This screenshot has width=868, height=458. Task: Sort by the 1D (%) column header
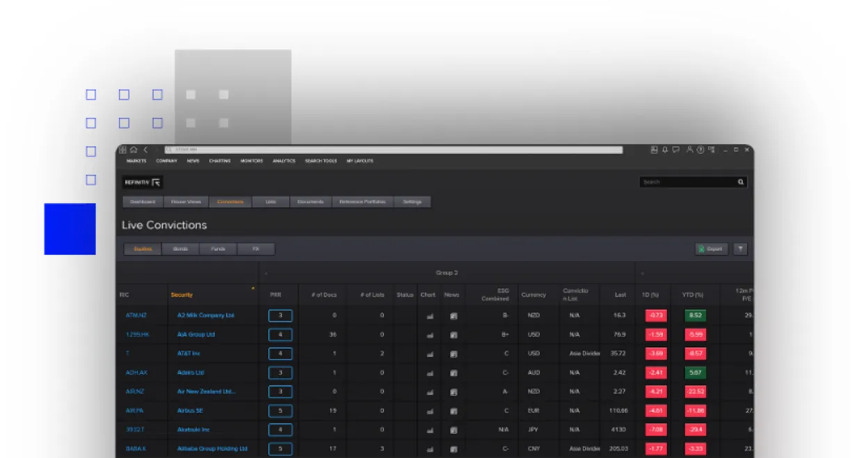pyautogui.click(x=650, y=295)
